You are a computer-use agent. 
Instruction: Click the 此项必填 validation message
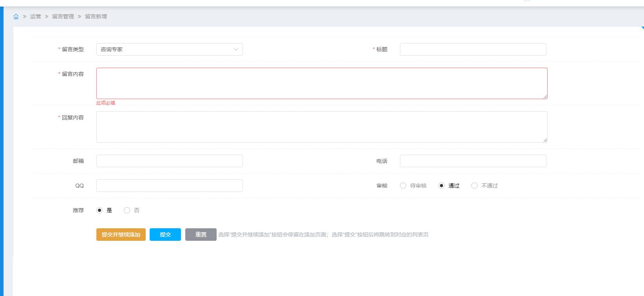tap(106, 103)
